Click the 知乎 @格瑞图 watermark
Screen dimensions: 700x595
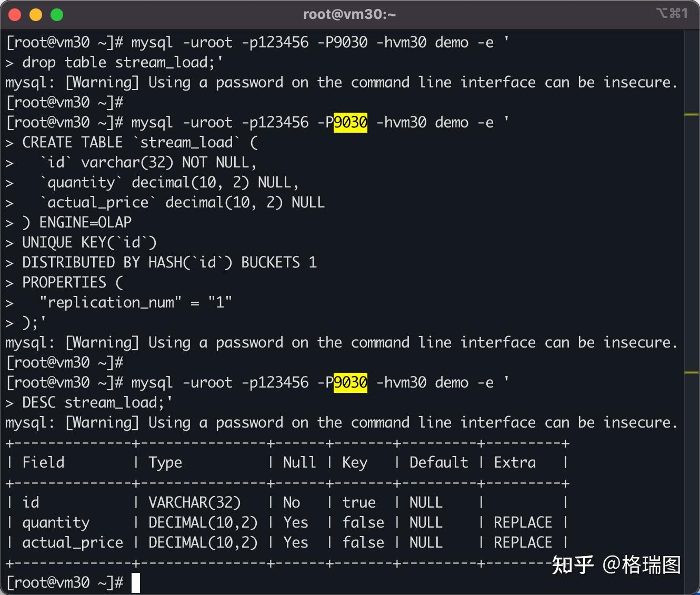pyautogui.click(x=615, y=564)
